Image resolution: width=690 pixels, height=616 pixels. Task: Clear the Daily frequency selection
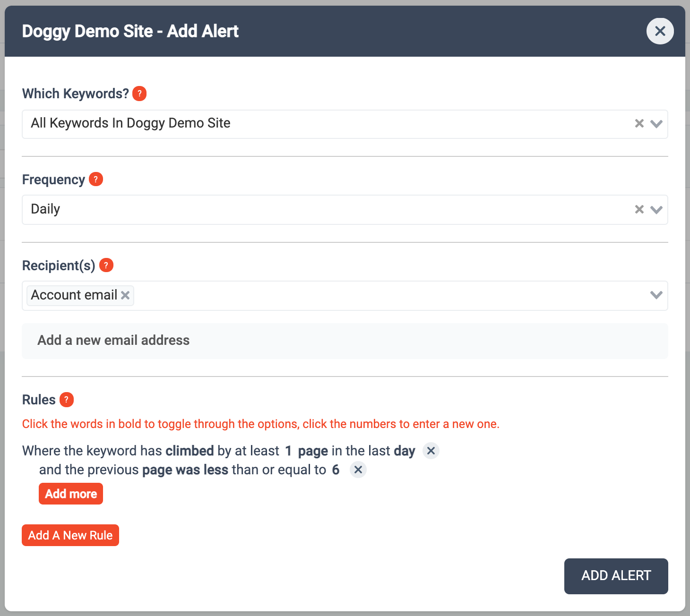(x=639, y=209)
